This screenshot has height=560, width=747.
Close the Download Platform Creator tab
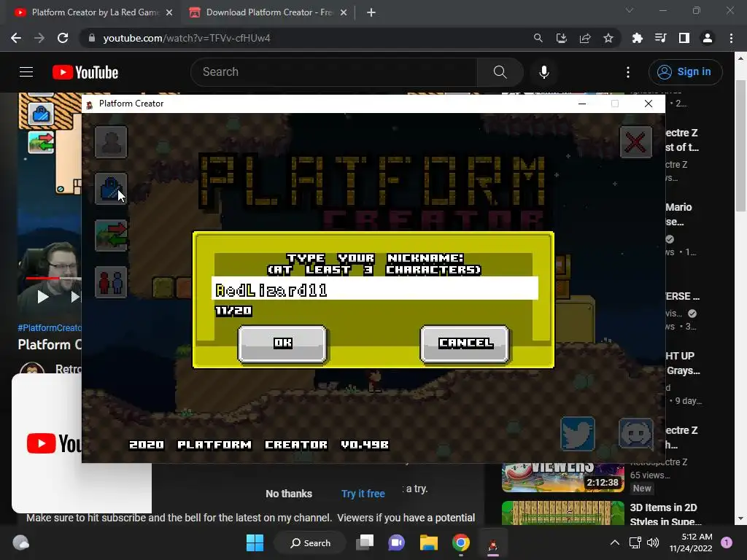point(344,12)
